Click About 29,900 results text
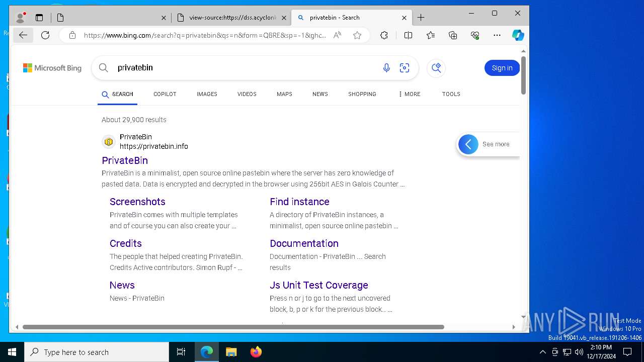 [134, 120]
